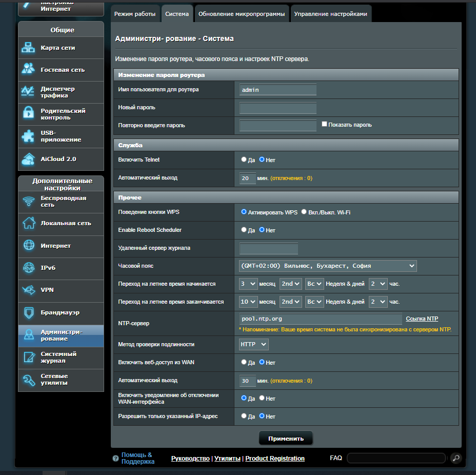
Task: Select Да for Enable Telnet (Включить Telnet)
Action: (244, 160)
